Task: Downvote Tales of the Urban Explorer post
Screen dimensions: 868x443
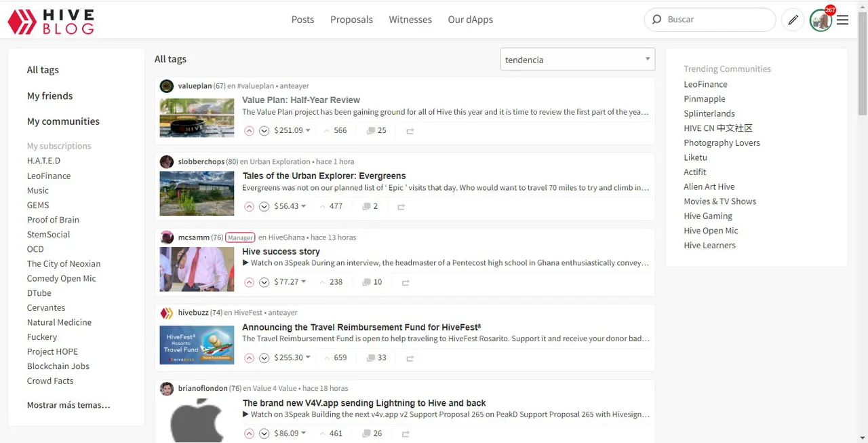Action: click(x=264, y=207)
